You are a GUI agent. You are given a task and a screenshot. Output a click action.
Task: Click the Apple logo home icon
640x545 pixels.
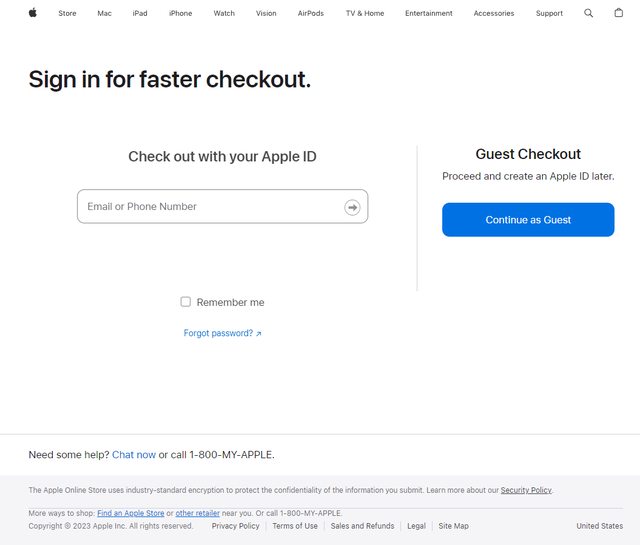point(32,13)
